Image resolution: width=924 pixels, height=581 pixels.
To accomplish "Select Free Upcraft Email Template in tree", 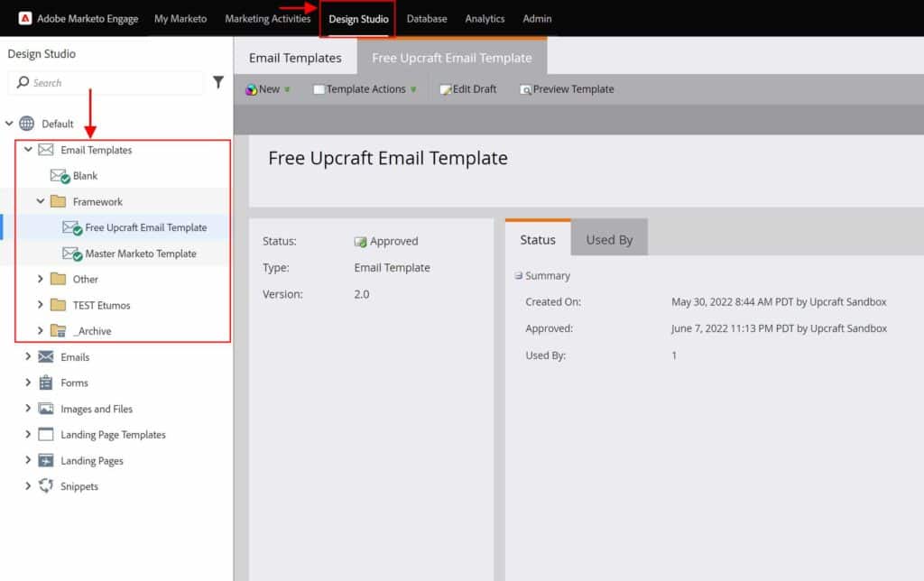I will [x=145, y=228].
